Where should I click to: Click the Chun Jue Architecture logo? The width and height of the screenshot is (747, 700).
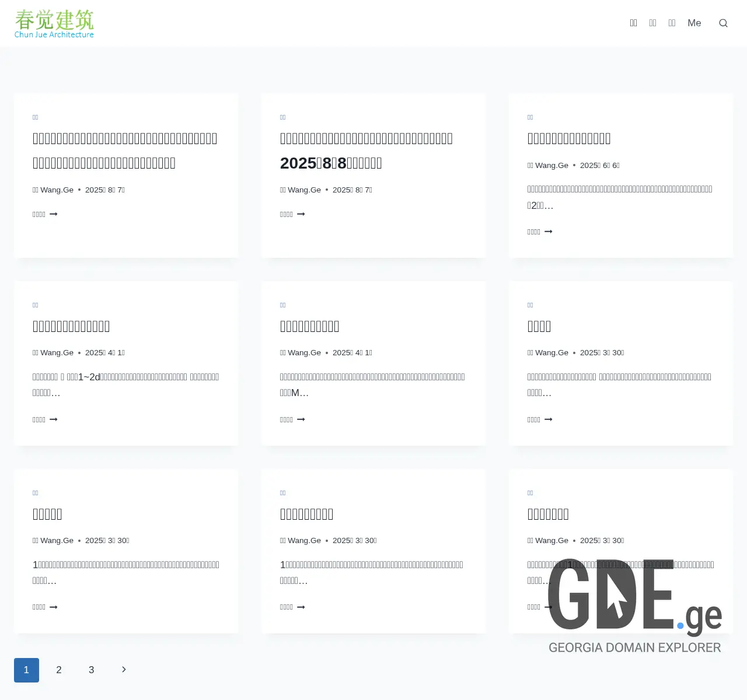(54, 22)
